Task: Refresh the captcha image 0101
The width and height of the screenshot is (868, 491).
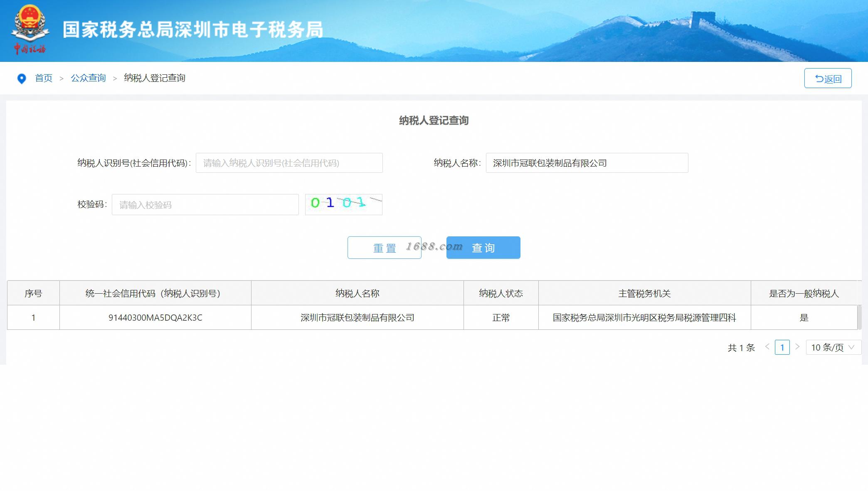Action: click(x=344, y=204)
